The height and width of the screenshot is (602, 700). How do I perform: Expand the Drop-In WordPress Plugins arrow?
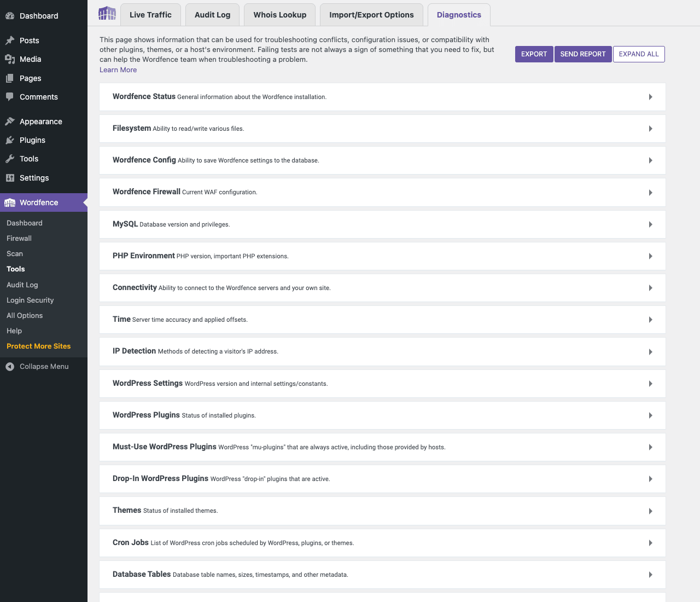pyautogui.click(x=651, y=479)
